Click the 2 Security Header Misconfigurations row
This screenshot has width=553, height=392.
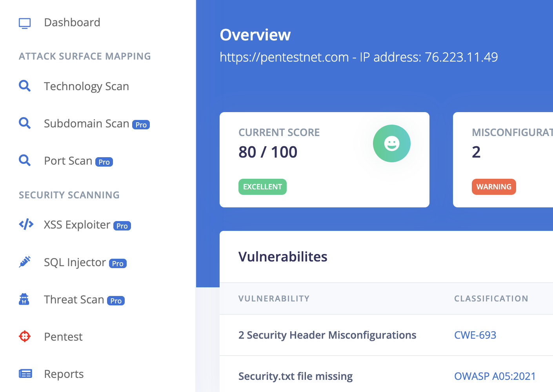tap(386, 335)
